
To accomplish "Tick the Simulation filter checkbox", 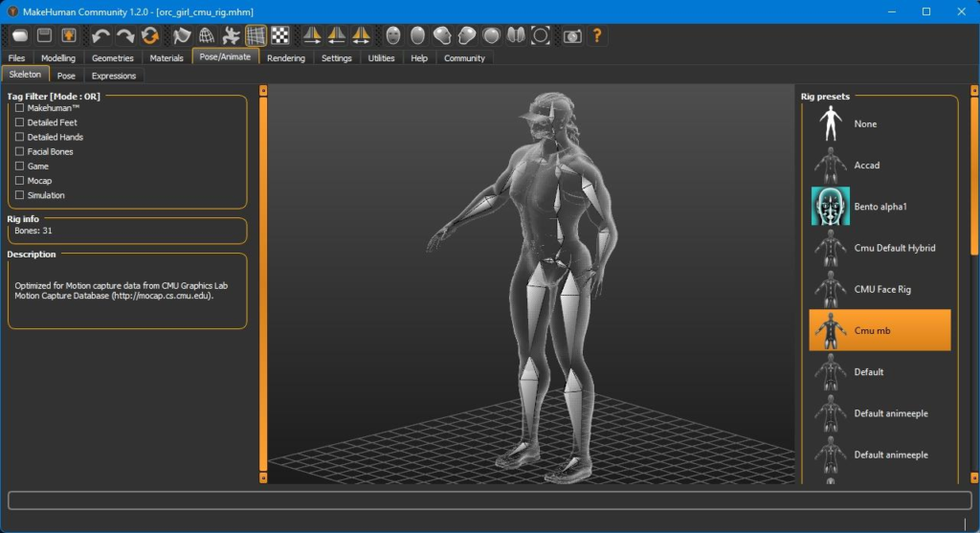I will pyautogui.click(x=19, y=195).
